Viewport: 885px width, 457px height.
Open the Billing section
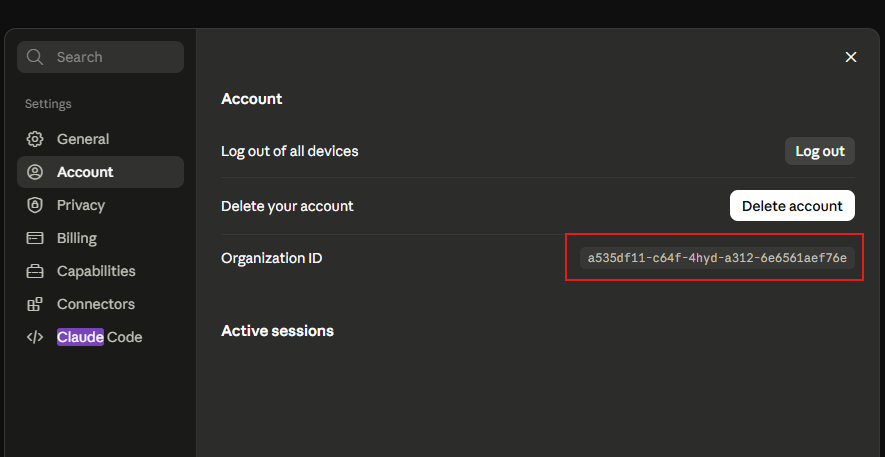pyautogui.click(x=100, y=238)
